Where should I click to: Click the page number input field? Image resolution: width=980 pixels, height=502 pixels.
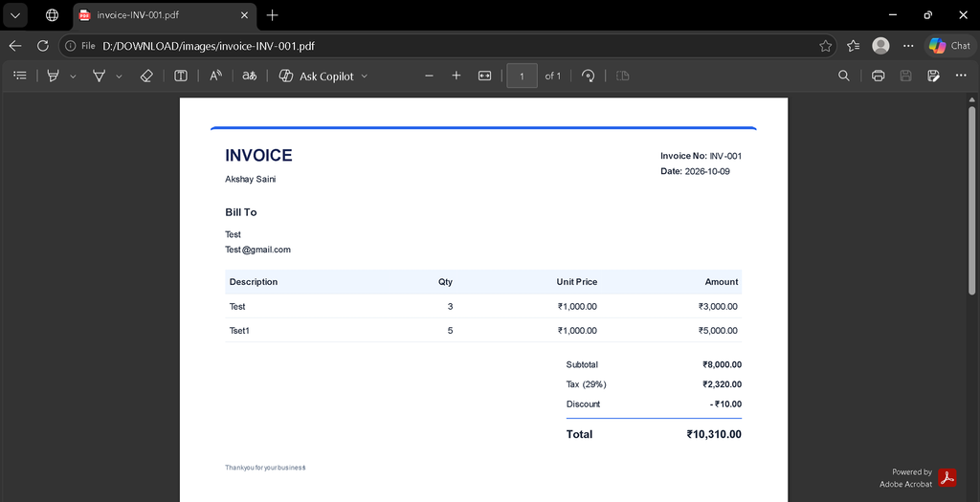point(522,76)
